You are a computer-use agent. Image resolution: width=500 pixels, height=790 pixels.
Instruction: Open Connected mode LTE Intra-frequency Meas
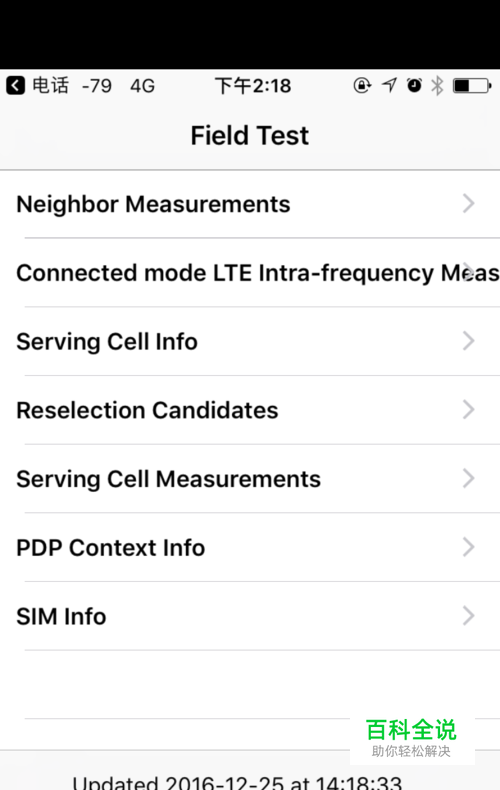pos(250,273)
